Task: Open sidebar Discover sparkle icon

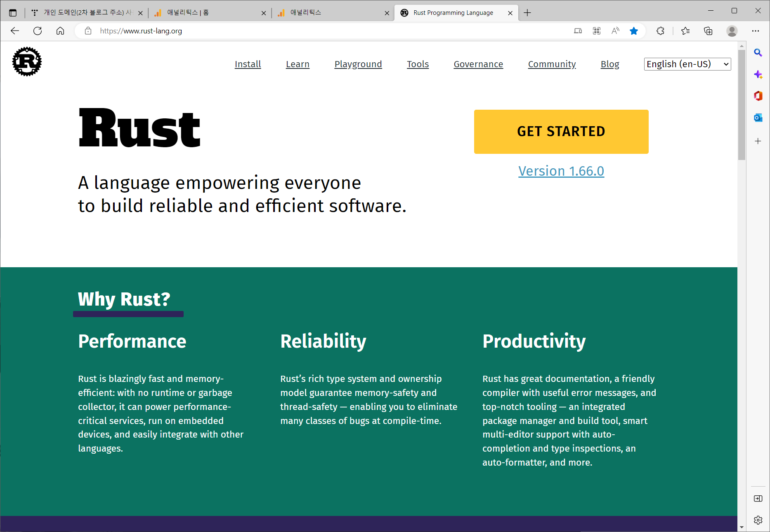Action: click(x=758, y=75)
